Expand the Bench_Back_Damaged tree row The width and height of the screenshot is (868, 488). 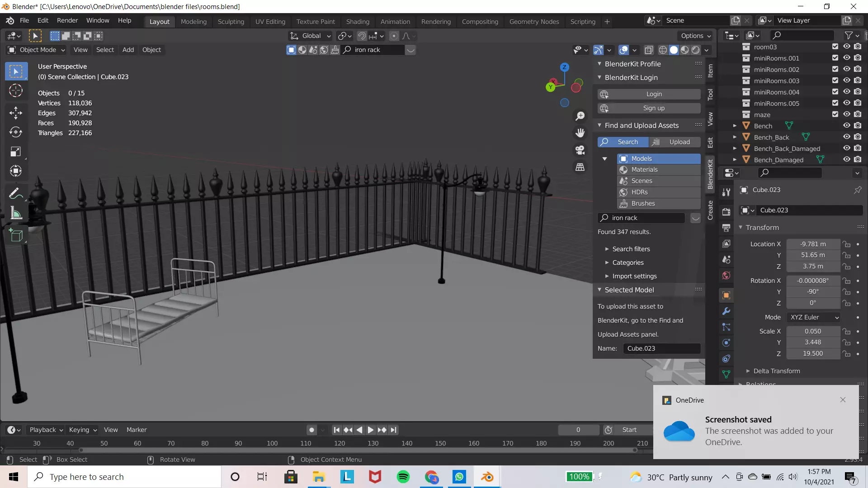click(735, 149)
